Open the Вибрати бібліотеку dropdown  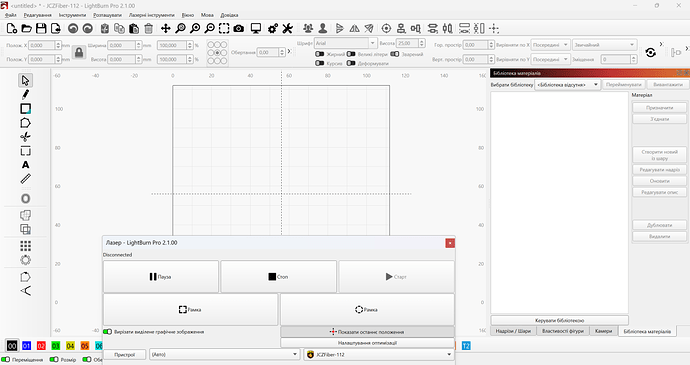[x=568, y=85]
